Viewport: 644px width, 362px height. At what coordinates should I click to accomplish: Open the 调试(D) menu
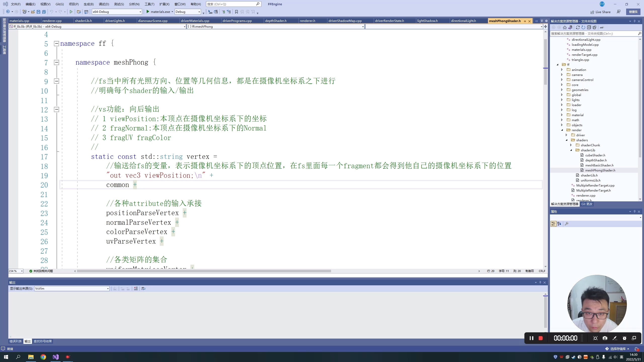[104, 4]
